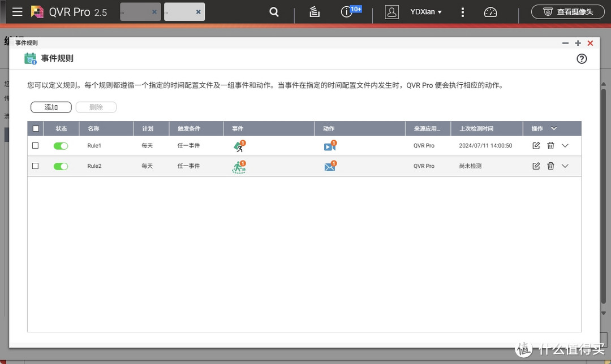Open the resource monitor gauge icon
611x364 pixels.
pyautogui.click(x=490, y=11)
